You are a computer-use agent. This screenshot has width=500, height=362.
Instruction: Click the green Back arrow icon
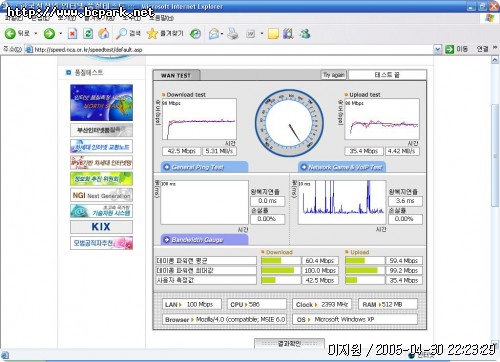point(10,33)
